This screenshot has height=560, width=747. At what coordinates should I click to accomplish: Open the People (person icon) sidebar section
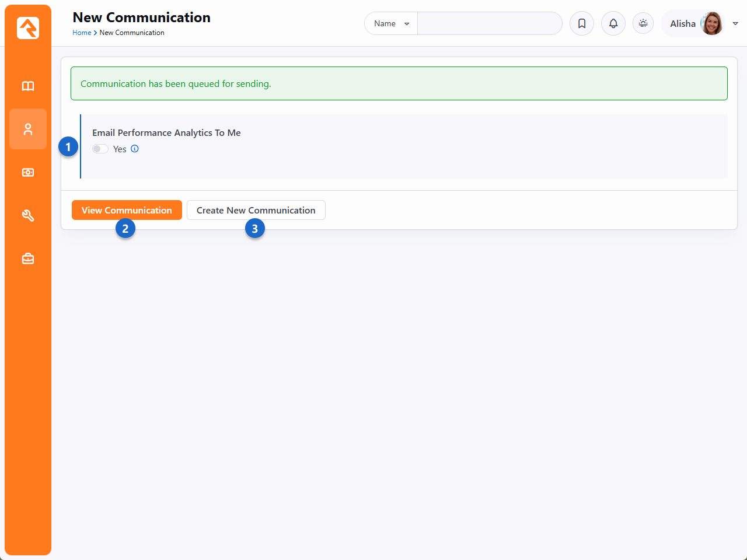(28, 129)
